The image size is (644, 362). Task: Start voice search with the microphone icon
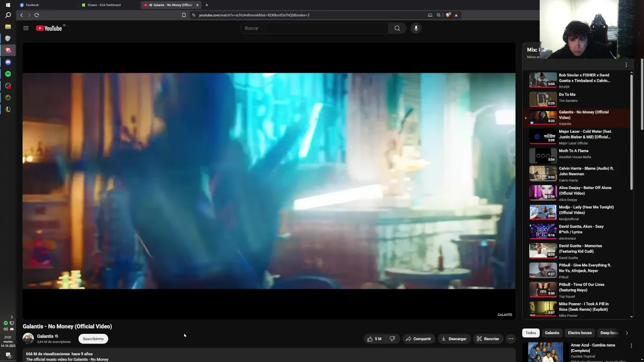[x=416, y=28]
